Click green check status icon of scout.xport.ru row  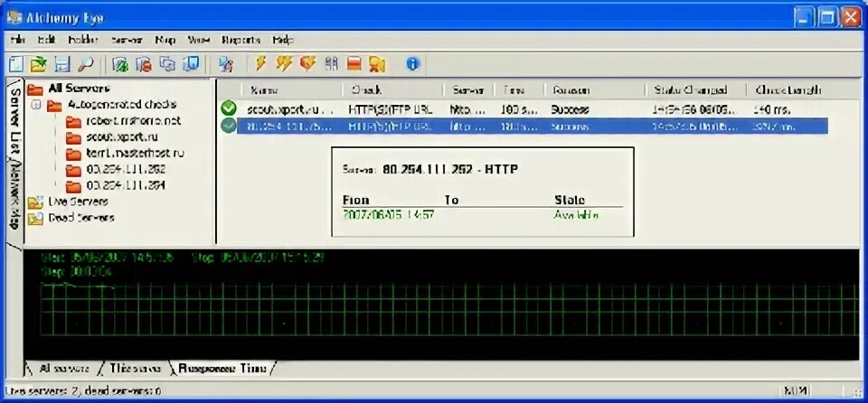pyautogui.click(x=228, y=109)
